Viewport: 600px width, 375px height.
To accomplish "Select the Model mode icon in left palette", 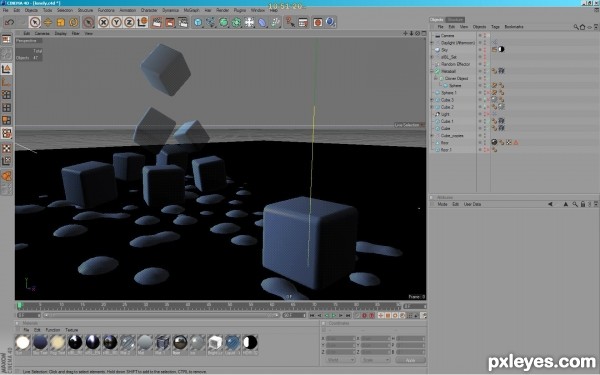I will point(7,69).
